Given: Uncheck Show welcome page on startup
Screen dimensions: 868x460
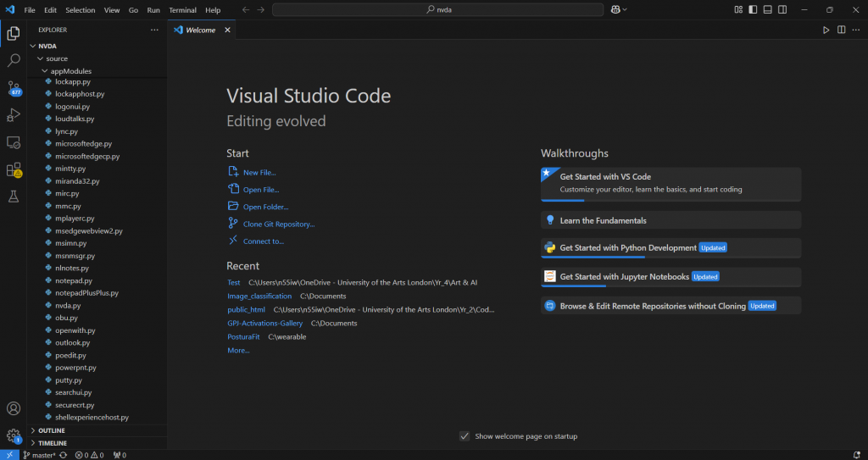Looking at the screenshot, I should (465, 436).
